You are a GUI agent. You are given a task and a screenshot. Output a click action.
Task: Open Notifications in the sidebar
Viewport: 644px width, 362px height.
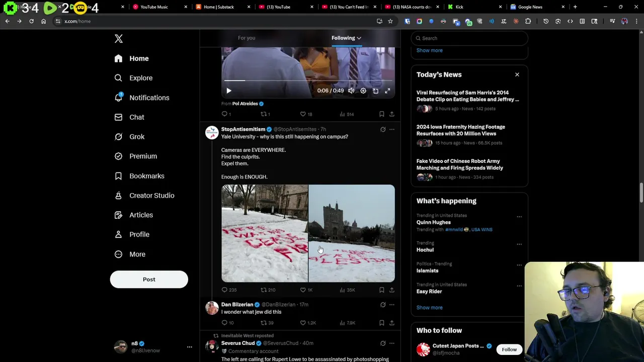pos(141,98)
